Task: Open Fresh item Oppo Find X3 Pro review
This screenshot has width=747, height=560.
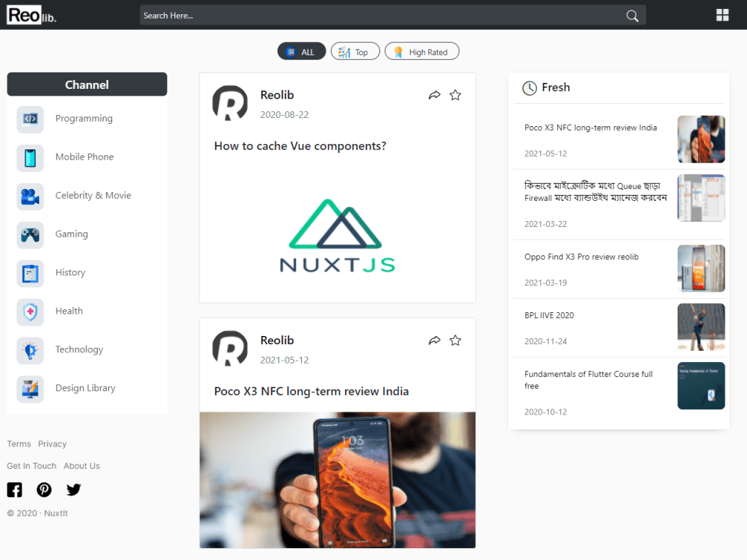Action: tap(582, 257)
